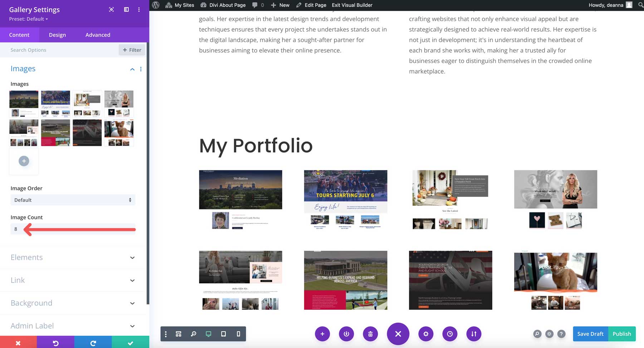The height and width of the screenshot is (348, 644).
Task: Click the zoom out preview icon
Action: tap(194, 334)
